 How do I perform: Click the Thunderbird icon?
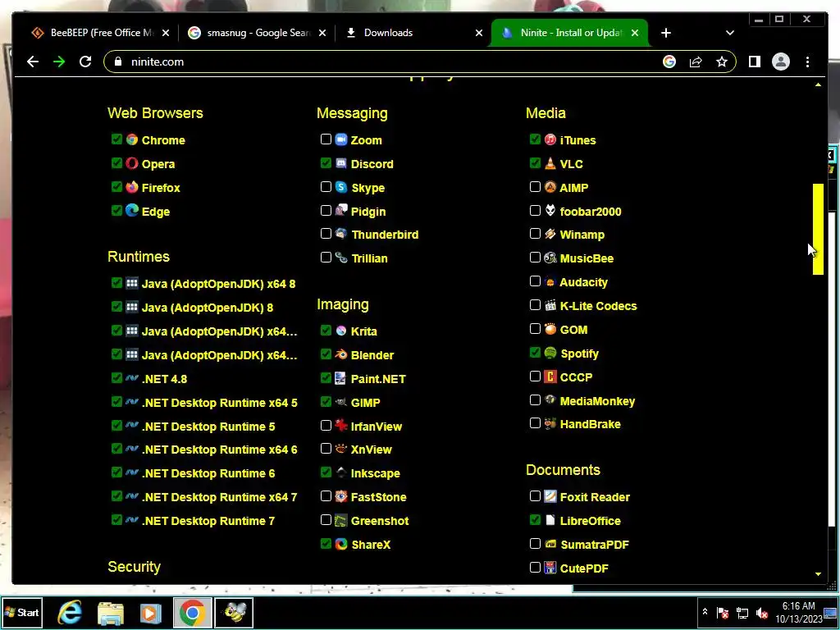341,234
